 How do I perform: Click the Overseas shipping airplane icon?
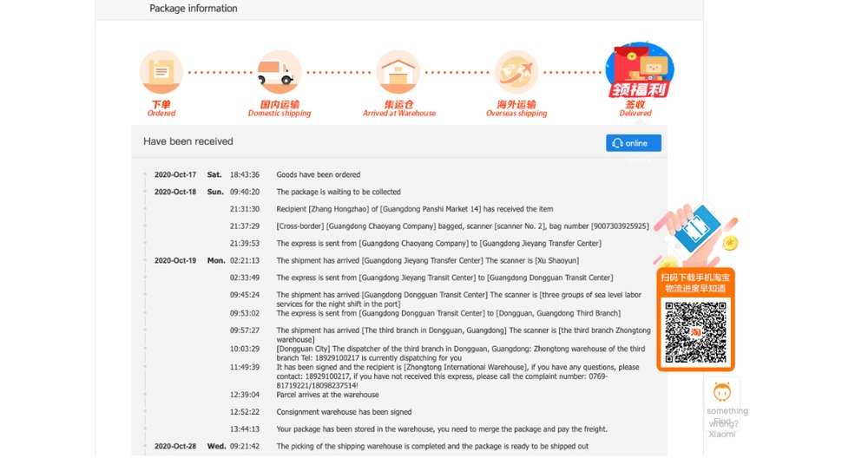(x=516, y=72)
